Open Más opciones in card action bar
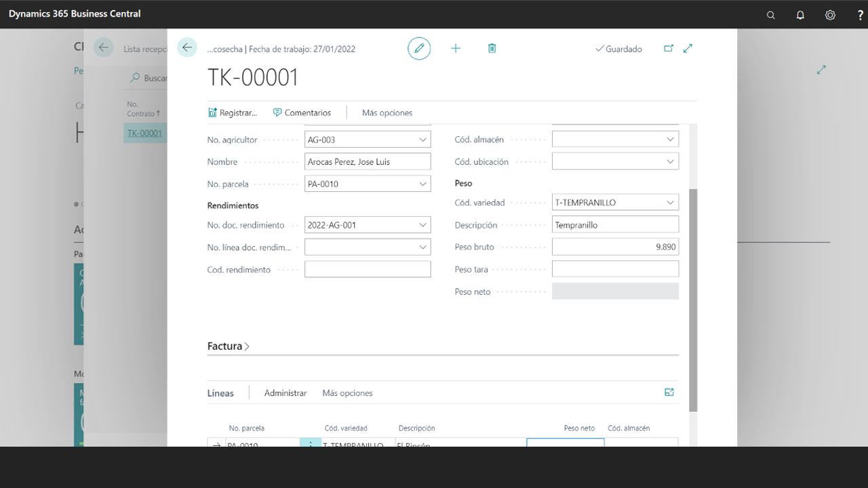868x488 pixels. (387, 113)
